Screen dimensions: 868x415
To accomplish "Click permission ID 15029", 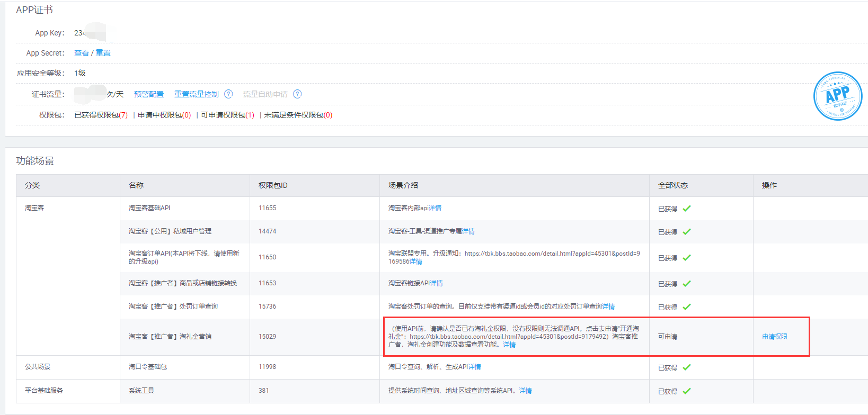I will pos(267,337).
